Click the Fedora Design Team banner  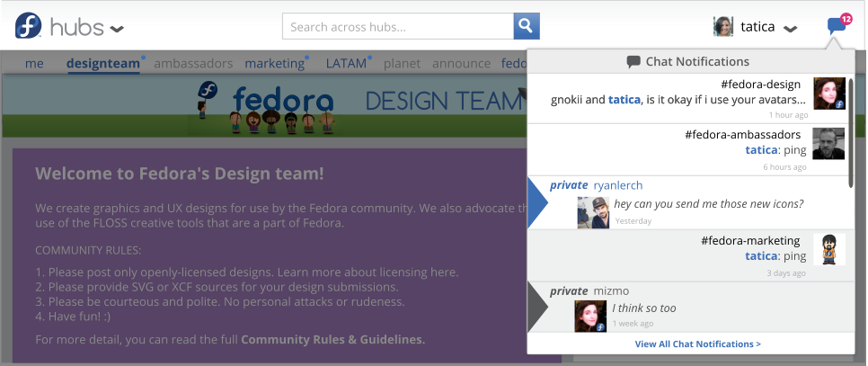pos(264,106)
